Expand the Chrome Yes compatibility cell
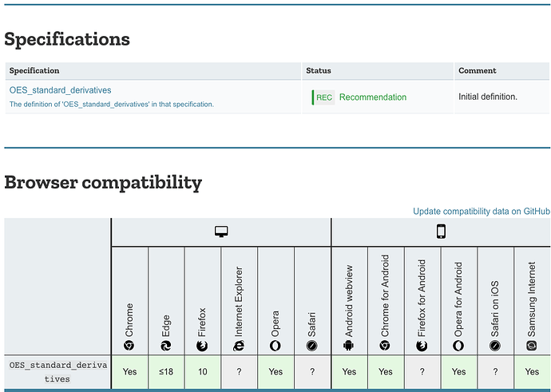This screenshot has width=551, height=392. pos(129,371)
